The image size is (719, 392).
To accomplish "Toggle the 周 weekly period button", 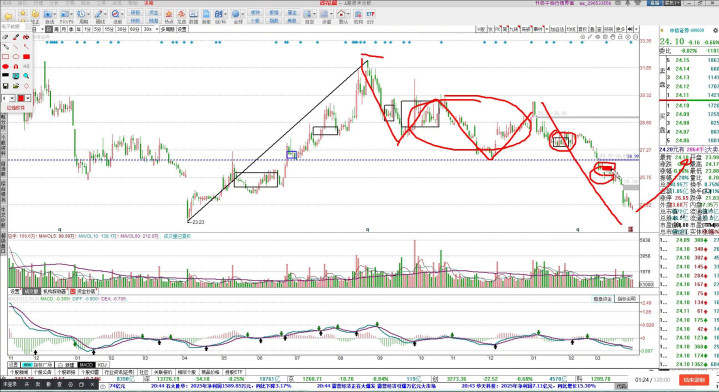I will [x=56, y=29].
